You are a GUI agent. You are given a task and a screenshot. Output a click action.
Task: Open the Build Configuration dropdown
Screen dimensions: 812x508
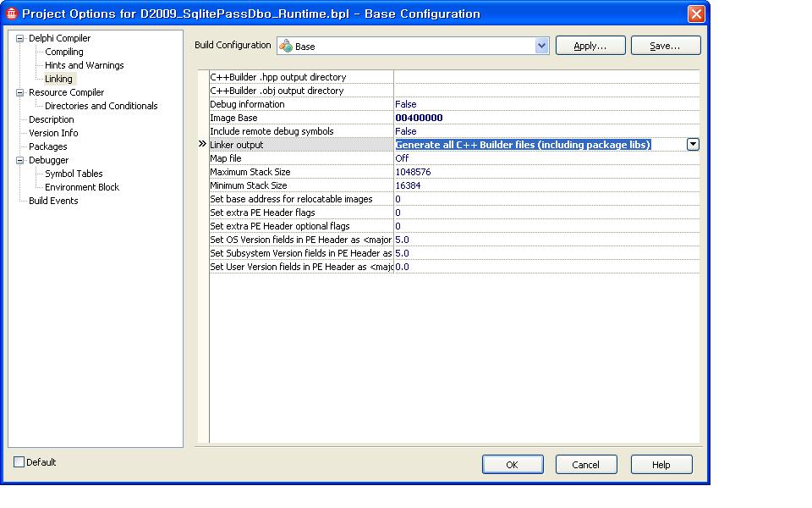[541, 46]
